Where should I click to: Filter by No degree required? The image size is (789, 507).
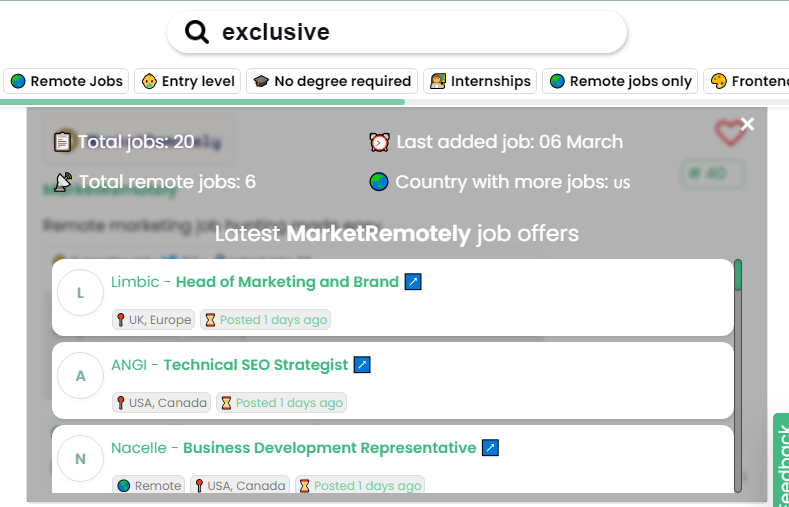point(331,81)
